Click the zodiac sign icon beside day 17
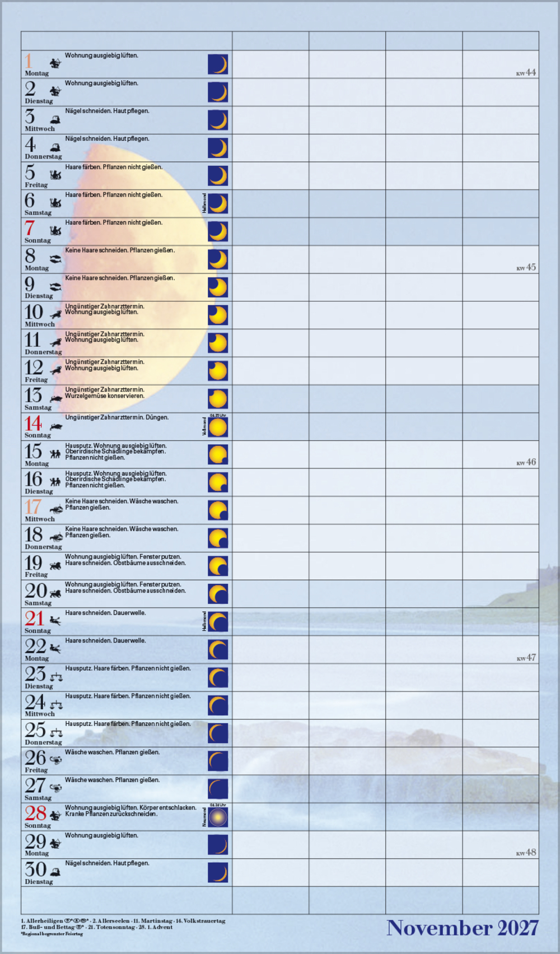Viewport: 560px width, 954px height. 56,510
